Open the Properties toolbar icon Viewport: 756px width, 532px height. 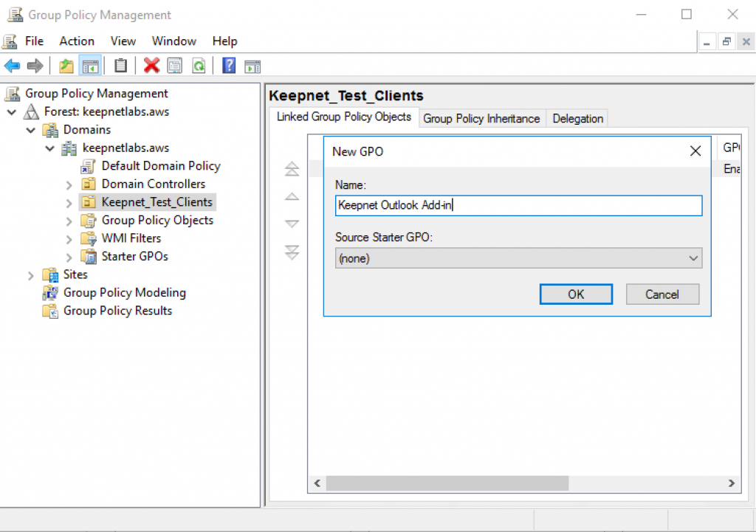tap(174, 66)
